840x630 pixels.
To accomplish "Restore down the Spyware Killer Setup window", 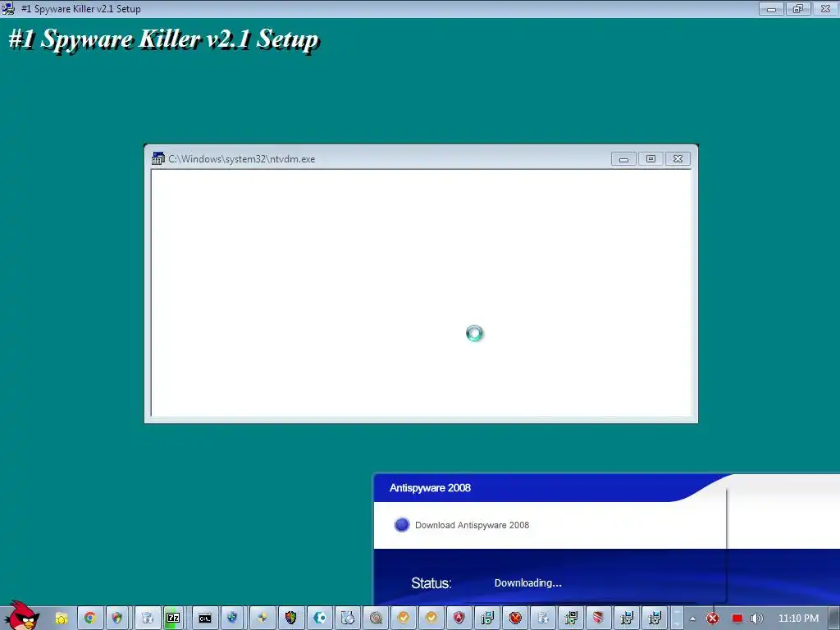I will (x=798, y=8).
